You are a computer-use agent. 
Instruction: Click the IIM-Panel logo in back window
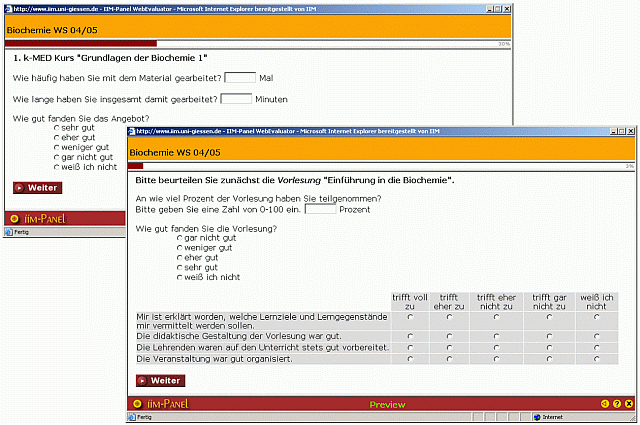coord(37,218)
